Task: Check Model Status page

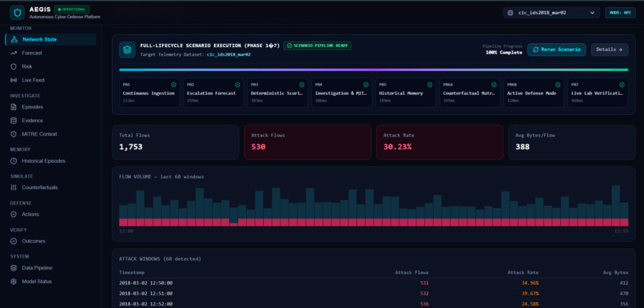Action: coord(51,282)
